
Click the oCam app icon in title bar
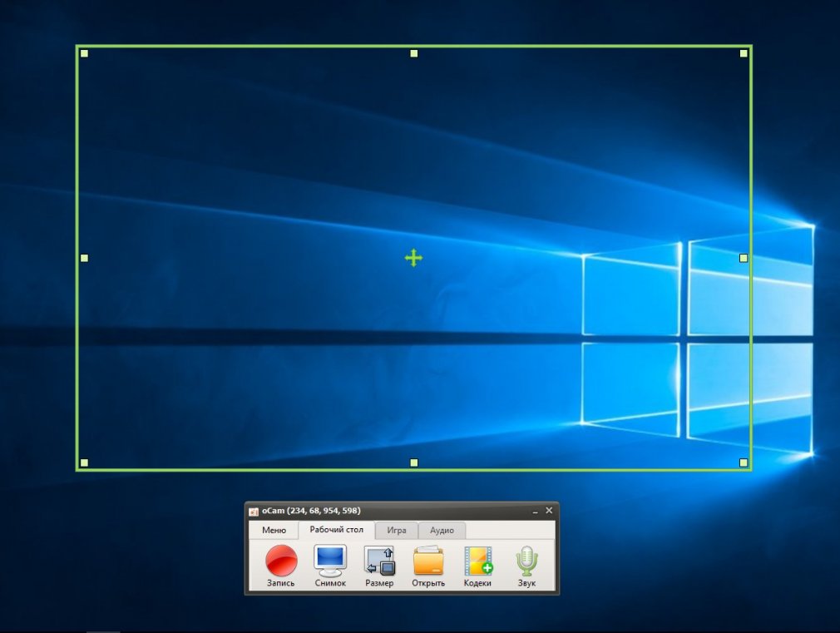[x=254, y=512]
